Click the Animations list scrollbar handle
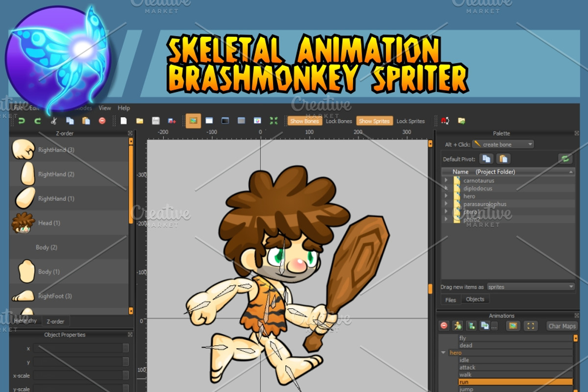The image size is (588, 392). (x=575, y=339)
